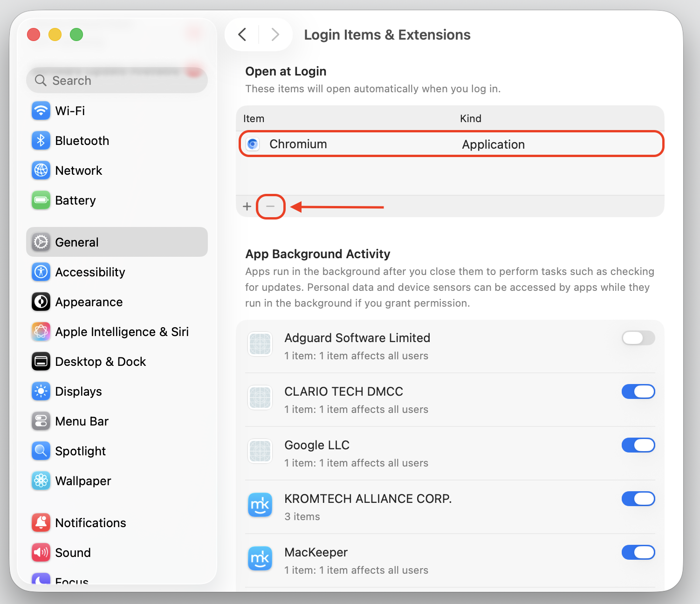This screenshot has height=604, width=700.
Task: Click the Application kind cell
Action: tap(493, 144)
